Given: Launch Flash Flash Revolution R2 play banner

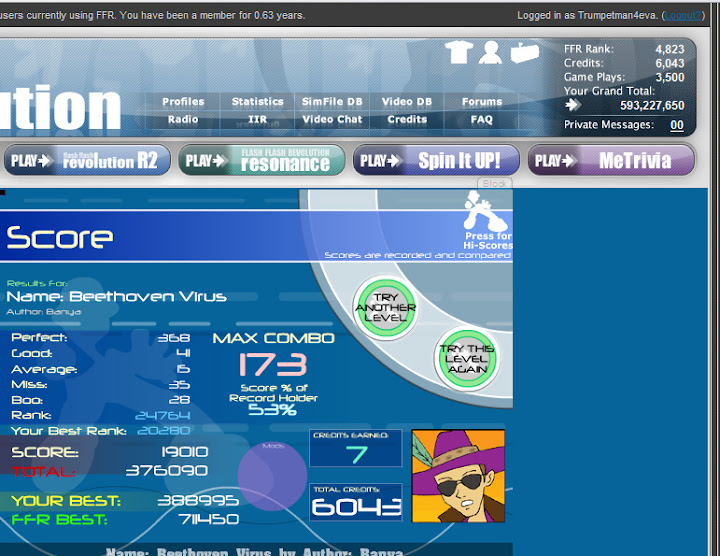Looking at the screenshot, I should click(x=85, y=160).
